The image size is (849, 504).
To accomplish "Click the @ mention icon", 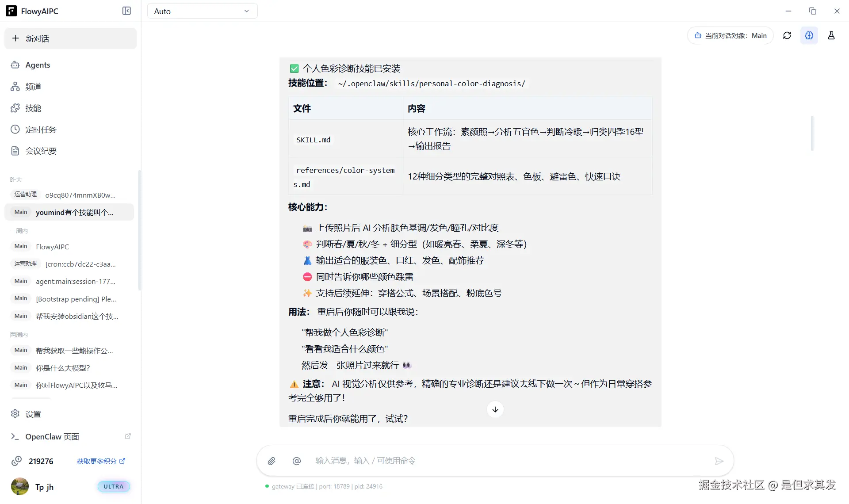I will 297,461.
